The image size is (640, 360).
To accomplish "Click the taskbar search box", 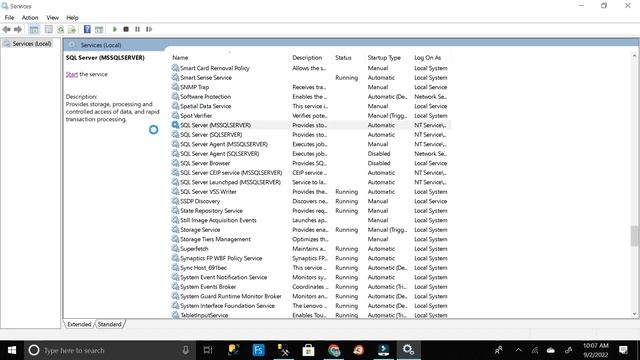I will (110, 350).
